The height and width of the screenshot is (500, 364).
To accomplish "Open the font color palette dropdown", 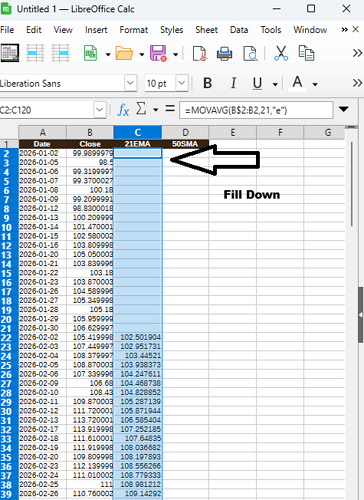I will (315, 84).
